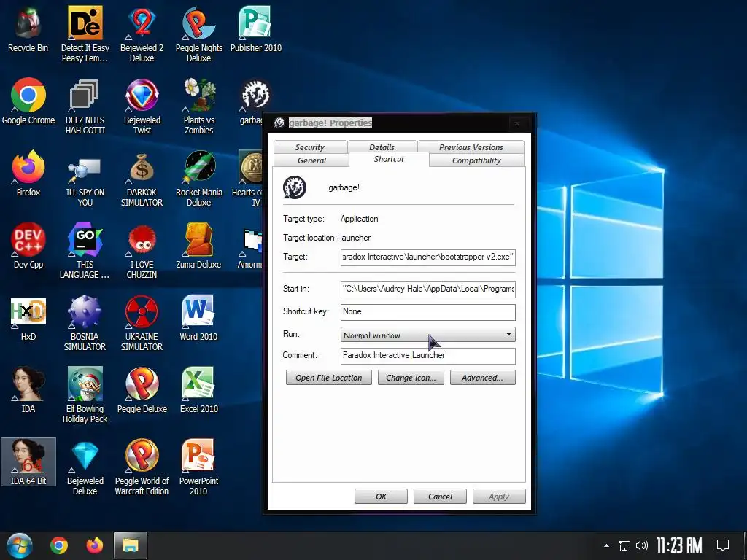Select Peggle World of Warcraft Edition

click(142, 467)
